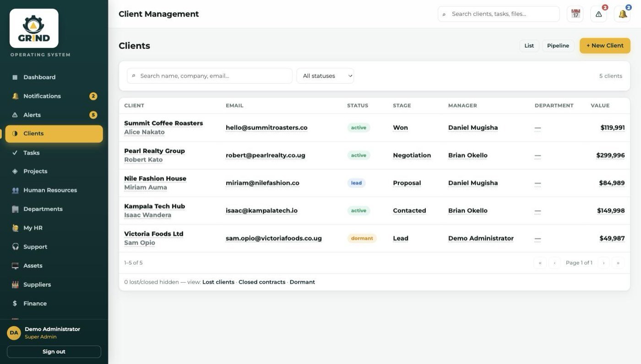Open the calendar icon in top bar
Viewport: 641px width, 364px height.
[x=575, y=14]
